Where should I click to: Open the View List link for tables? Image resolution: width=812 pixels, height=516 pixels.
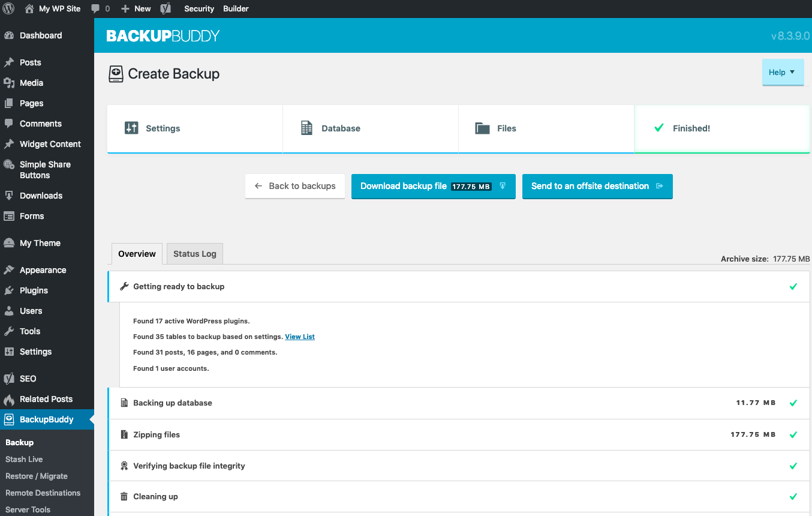pos(300,337)
